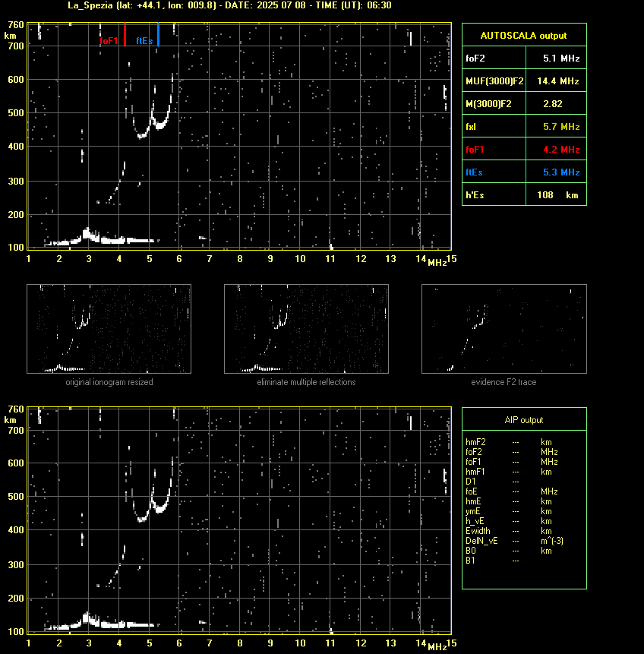This screenshot has width=644, height=654.
Task: Click the h'Es label
Action: tap(474, 195)
